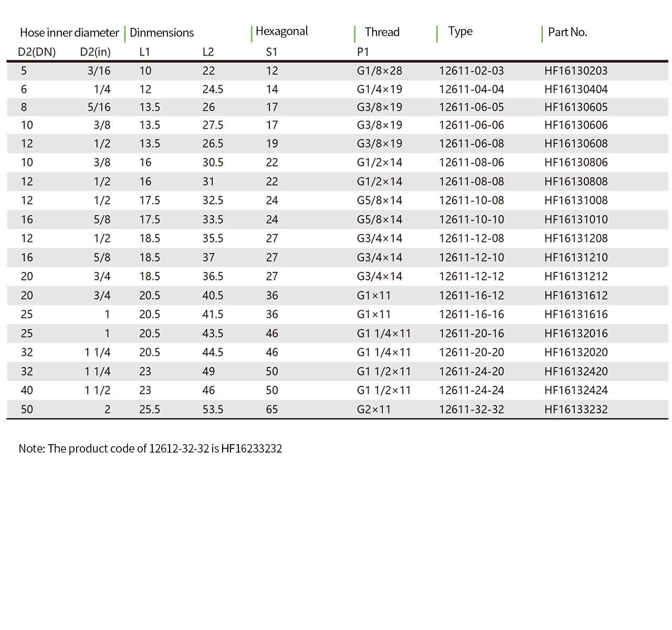The image size is (672, 630).
Task: Click the note about product code 12612-32-32
Action: 150,449
